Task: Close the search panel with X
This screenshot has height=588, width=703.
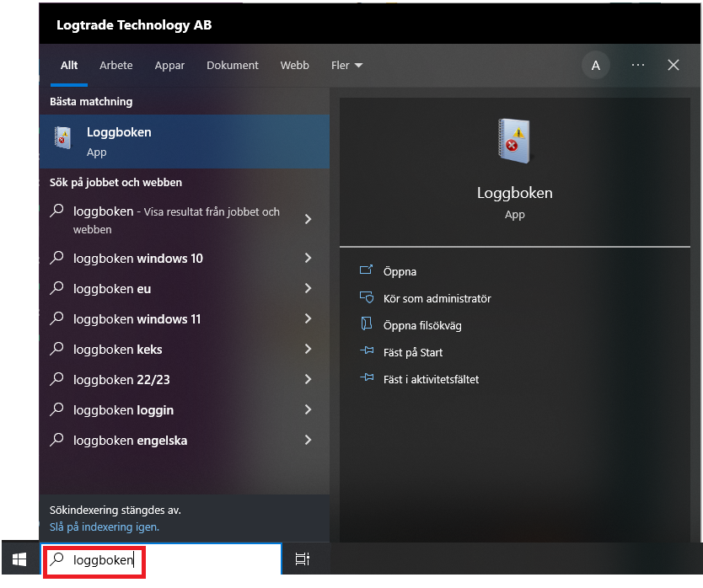Action: coord(673,66)
